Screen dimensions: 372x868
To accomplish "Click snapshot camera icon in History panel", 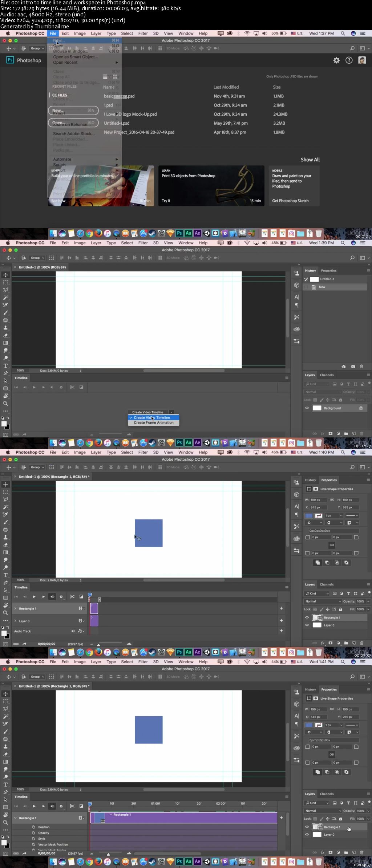I will [x=353, y=367].
